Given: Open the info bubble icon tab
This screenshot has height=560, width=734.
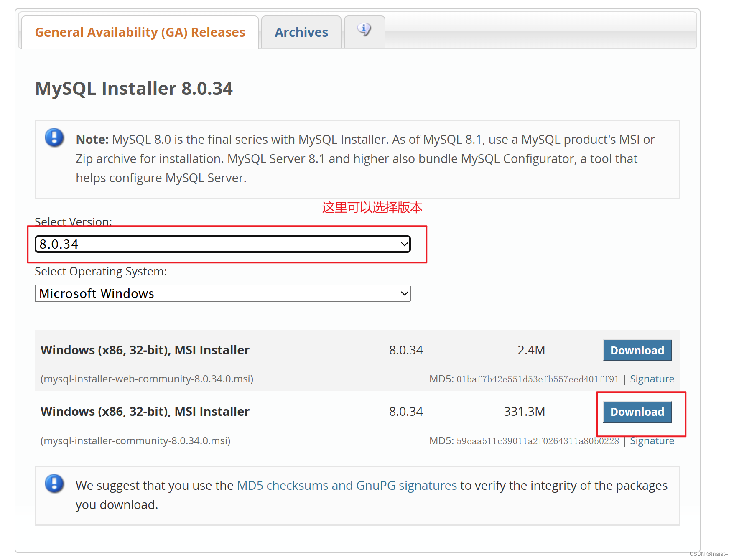Looking at the screenshot, I should pyautogui.click(x=364, y=32).
